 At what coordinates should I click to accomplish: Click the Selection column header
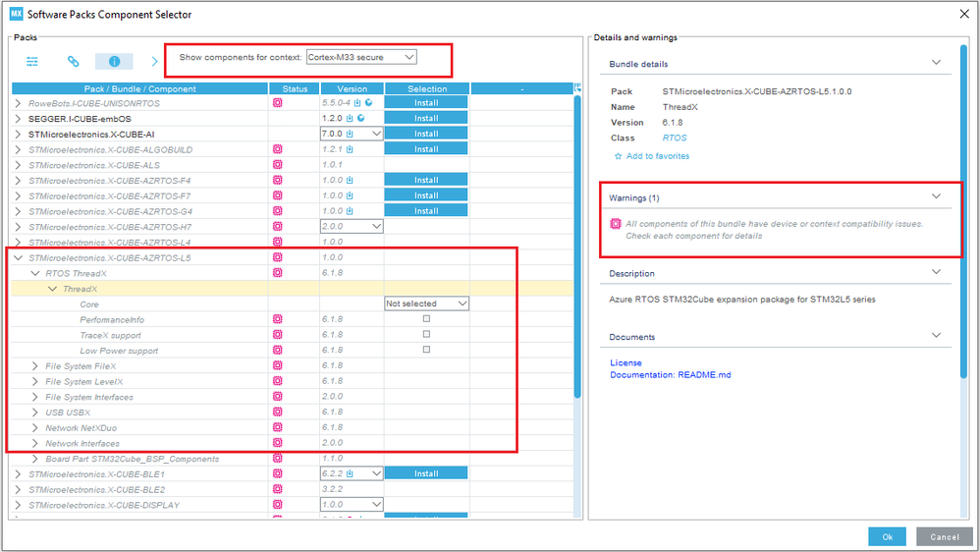427,88
